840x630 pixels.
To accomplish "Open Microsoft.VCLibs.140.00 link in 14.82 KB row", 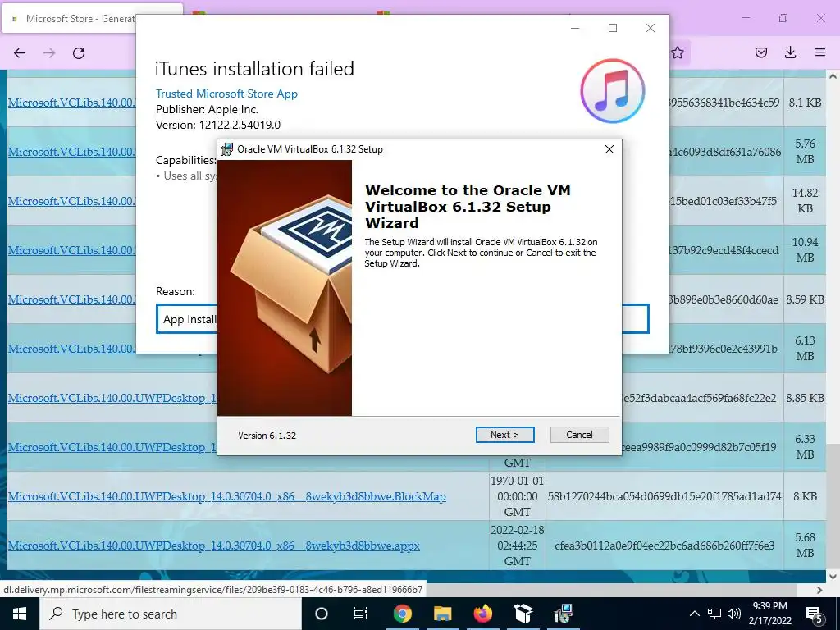I will 72,201.
